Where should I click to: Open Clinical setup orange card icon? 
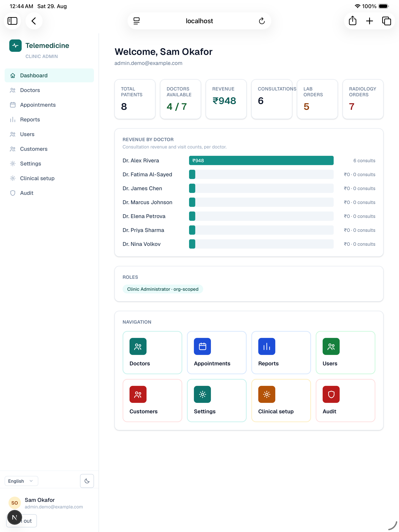266,394
